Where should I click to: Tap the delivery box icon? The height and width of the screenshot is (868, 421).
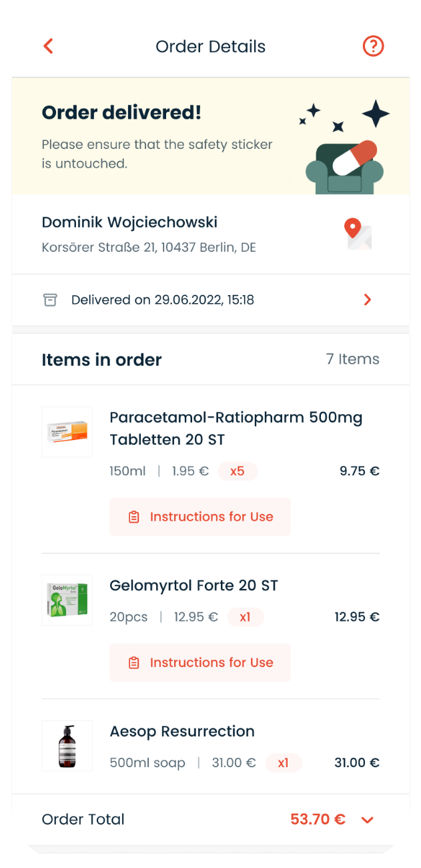point(50,300)
